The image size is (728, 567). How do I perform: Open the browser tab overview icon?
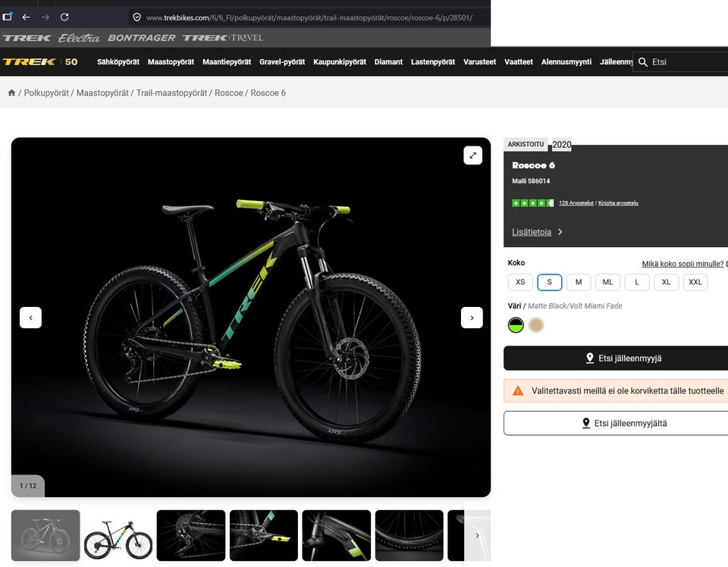point(7,17)
